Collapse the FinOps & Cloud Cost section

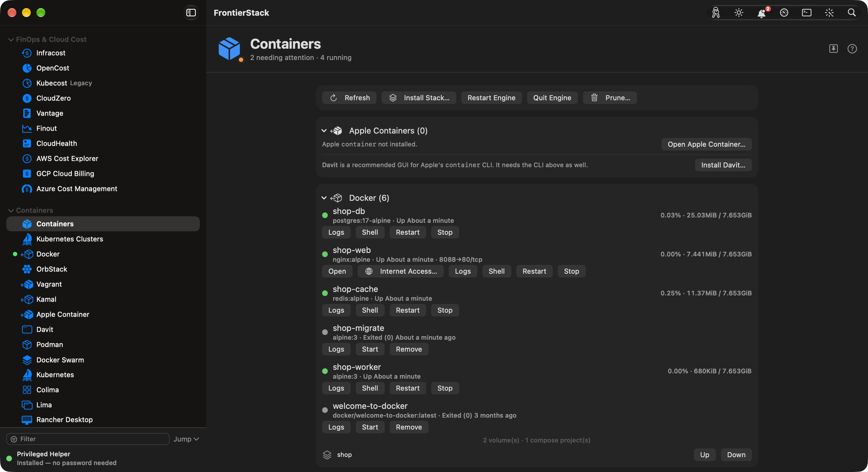(x=11, y=39)
